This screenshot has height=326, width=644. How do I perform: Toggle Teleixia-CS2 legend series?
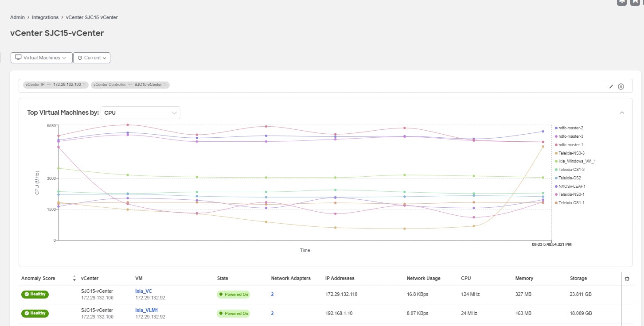point(568,178)
